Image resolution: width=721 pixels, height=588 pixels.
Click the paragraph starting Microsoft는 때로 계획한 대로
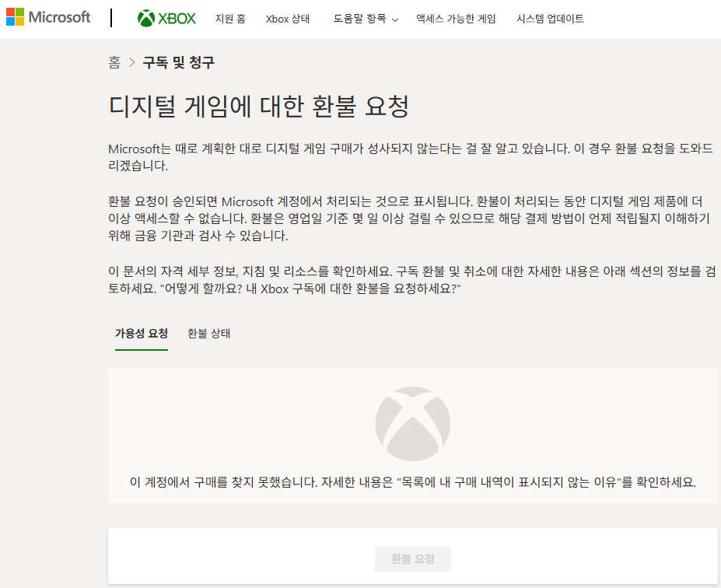pyautogui.click(x=411, y=157)
